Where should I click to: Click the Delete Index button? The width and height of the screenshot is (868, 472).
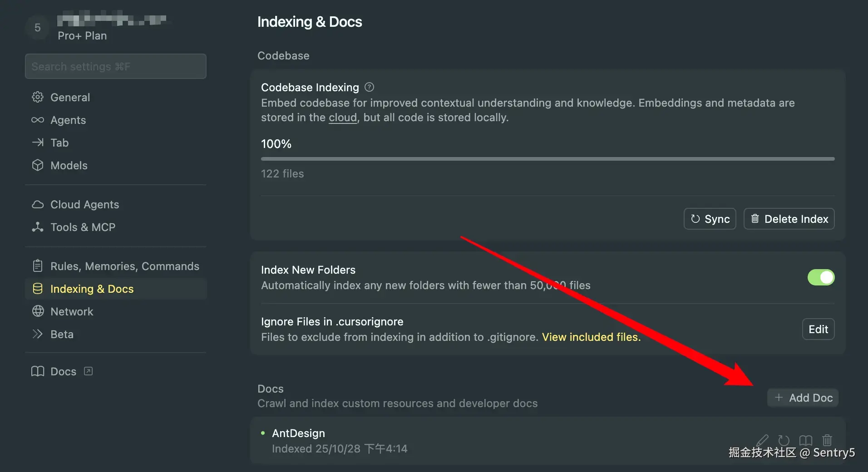(x=789, y=219)
